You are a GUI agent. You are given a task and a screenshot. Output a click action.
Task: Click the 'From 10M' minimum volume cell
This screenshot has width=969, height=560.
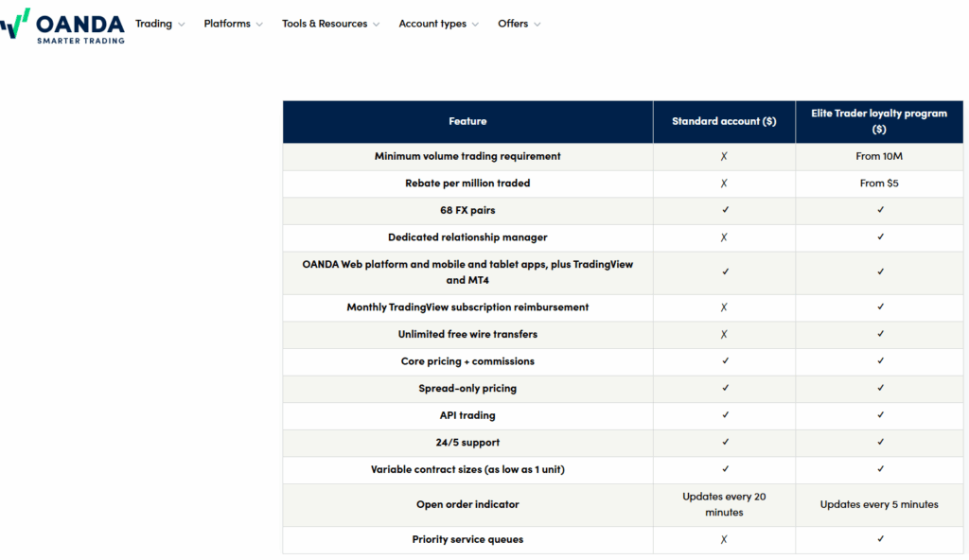click(879, 156)
